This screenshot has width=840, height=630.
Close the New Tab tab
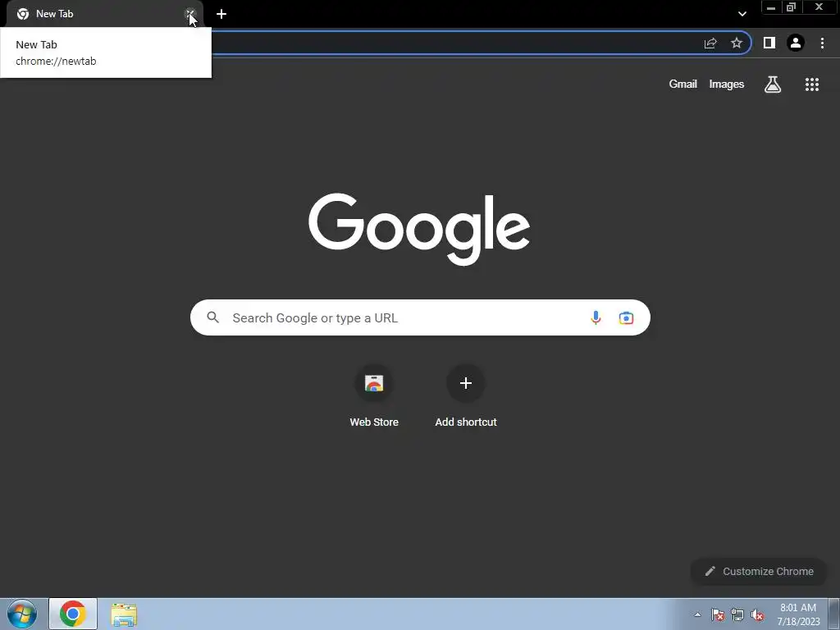click(x=190, y=14)
